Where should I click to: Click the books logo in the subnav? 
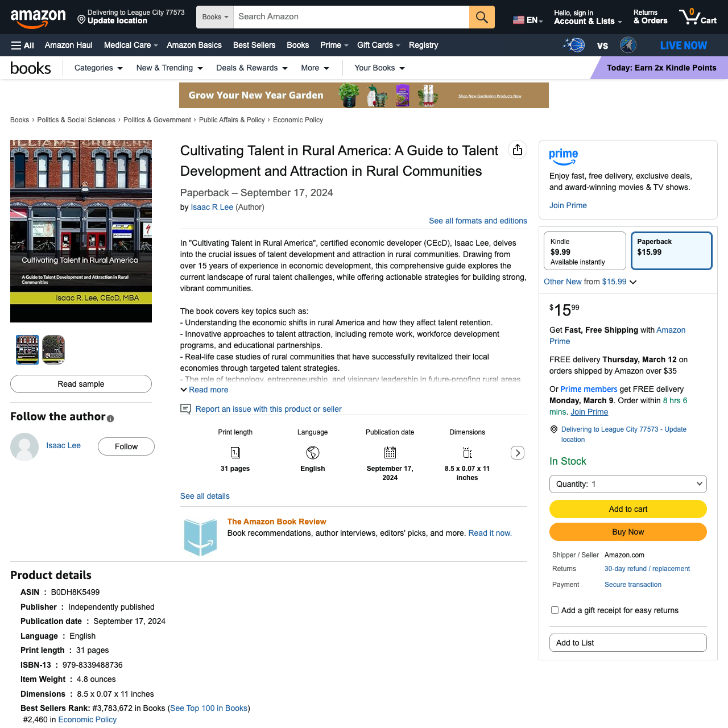pos(31,68)
